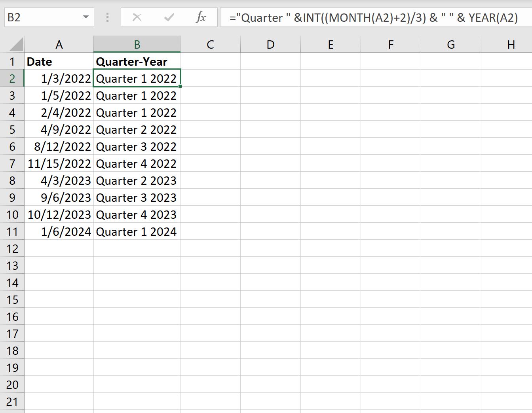Click the Cancel (X) formula bar icon
The height and width of the screenshot is (413, 532).
[x=137, y=17]
